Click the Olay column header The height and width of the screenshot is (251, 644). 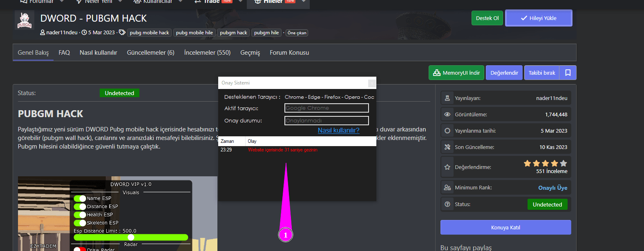tap(311, 141)
